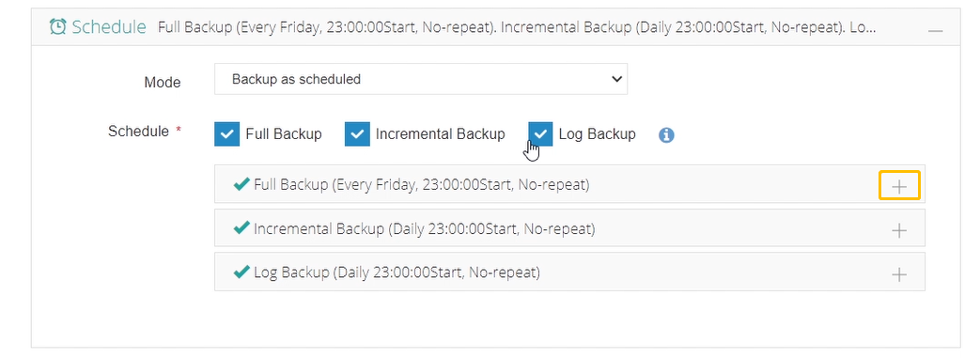Image resolution: width=980 pixels, height=358 pixels.
Task: Click the blue info icon beside Log Backup
Action: 666,135
